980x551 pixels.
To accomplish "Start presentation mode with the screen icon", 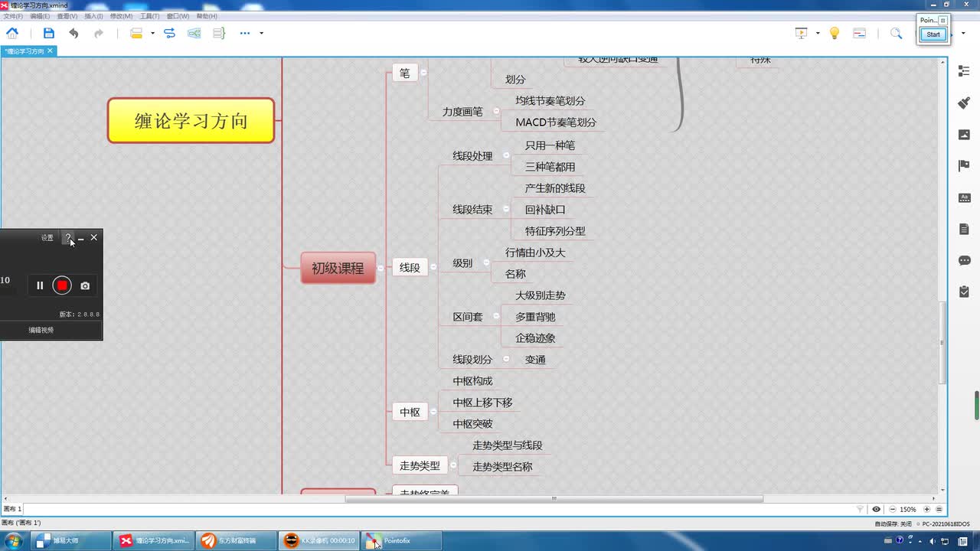I will pyautogui.click(x=802, y=33).
